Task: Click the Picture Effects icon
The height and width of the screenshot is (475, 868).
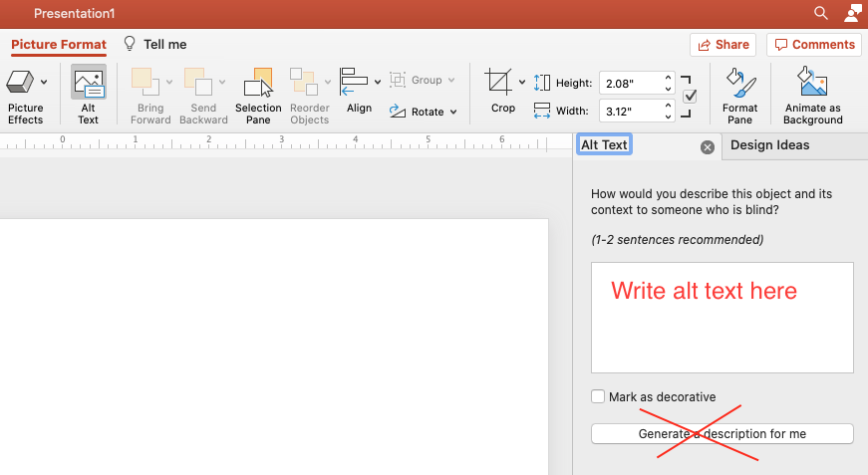Action: point(20,83)
